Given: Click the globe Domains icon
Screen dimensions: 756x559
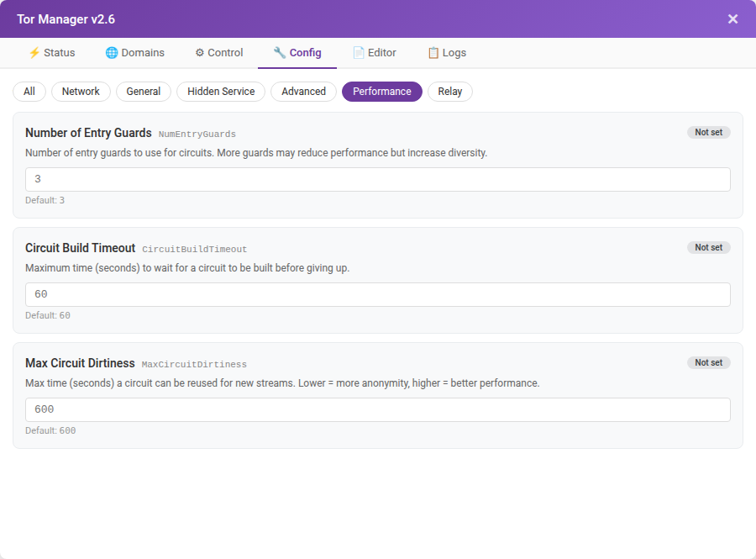Looking at the screenshot, I should point(112,53).
